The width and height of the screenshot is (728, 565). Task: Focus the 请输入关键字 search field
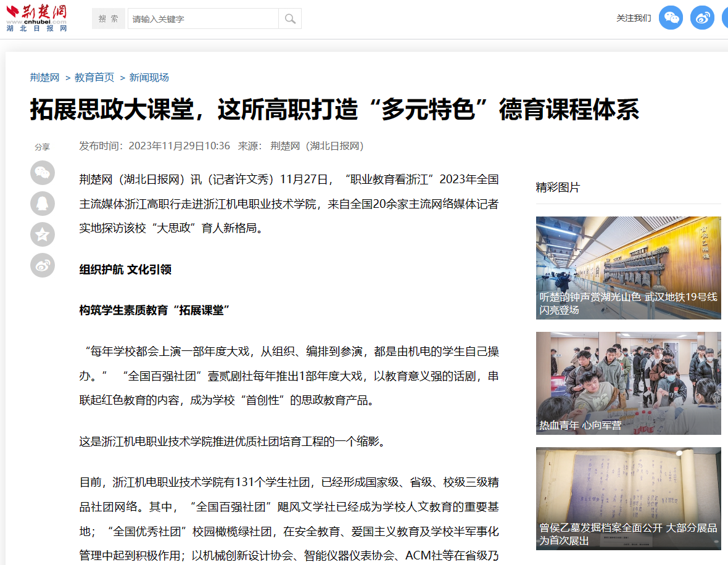click(203, 19)
